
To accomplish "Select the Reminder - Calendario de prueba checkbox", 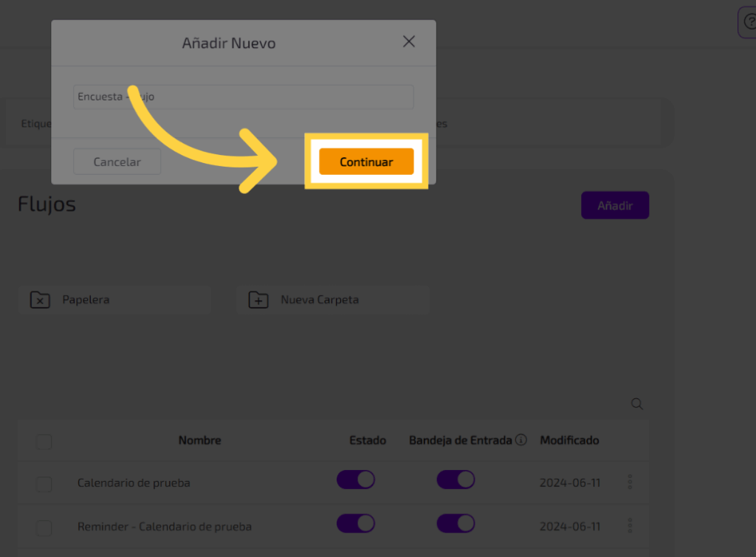I will click(44, 527).
